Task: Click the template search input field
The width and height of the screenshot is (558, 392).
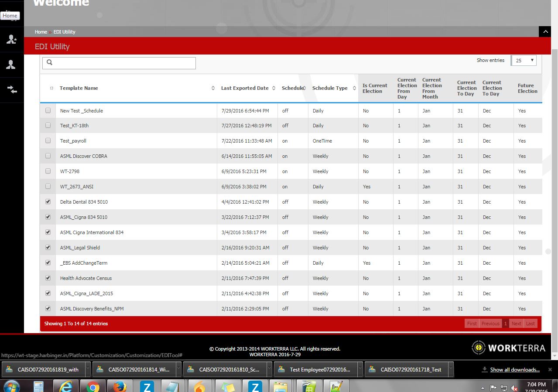Action: coord(119,63)
